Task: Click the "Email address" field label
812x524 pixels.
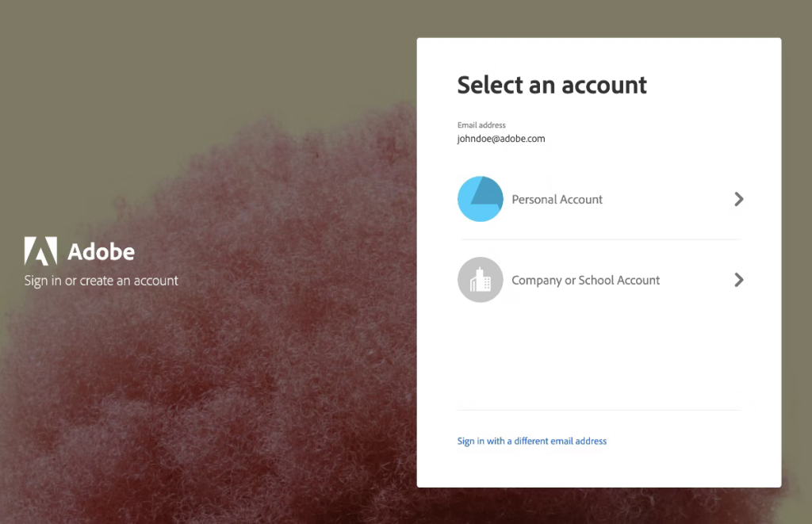Action: pyautogui.click(x=481, y=125)
